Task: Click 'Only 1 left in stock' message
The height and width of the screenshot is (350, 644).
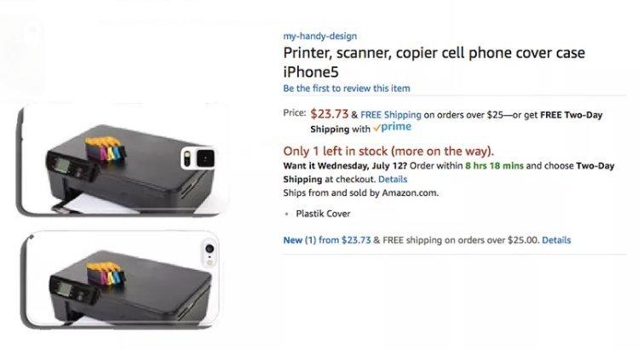Action: pyautogui.click(x=388, y=152)
